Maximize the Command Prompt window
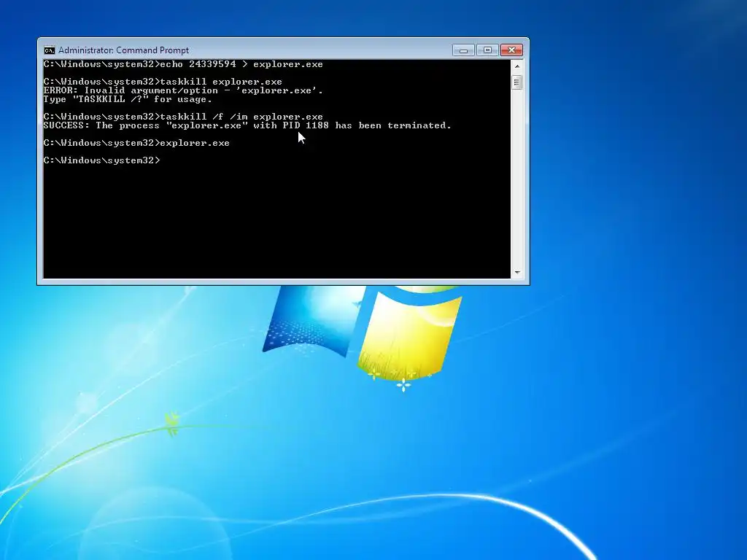The height and width of the screenshot is (560, 747). tap(487, 50)
